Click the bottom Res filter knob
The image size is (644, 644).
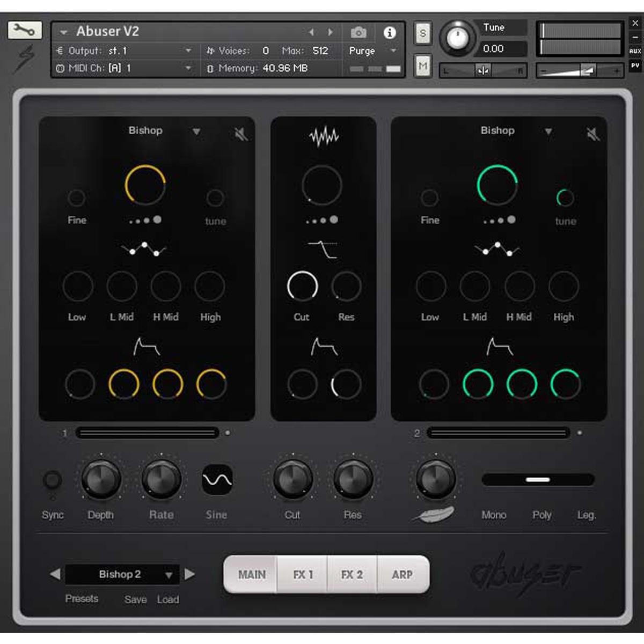[x=353, y=479]
